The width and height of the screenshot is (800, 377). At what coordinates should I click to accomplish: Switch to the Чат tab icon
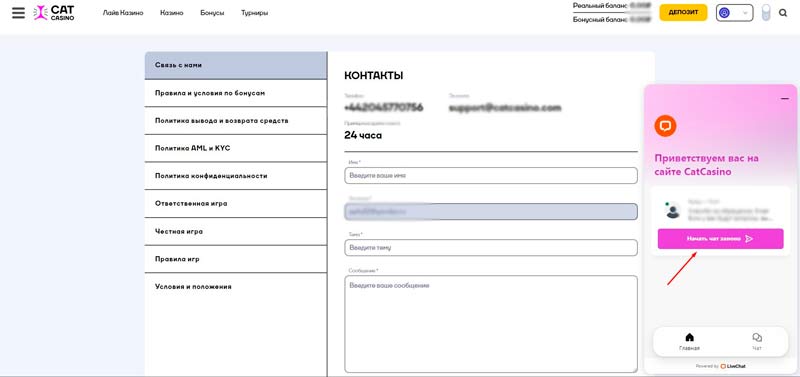click(x=757, y=341)
